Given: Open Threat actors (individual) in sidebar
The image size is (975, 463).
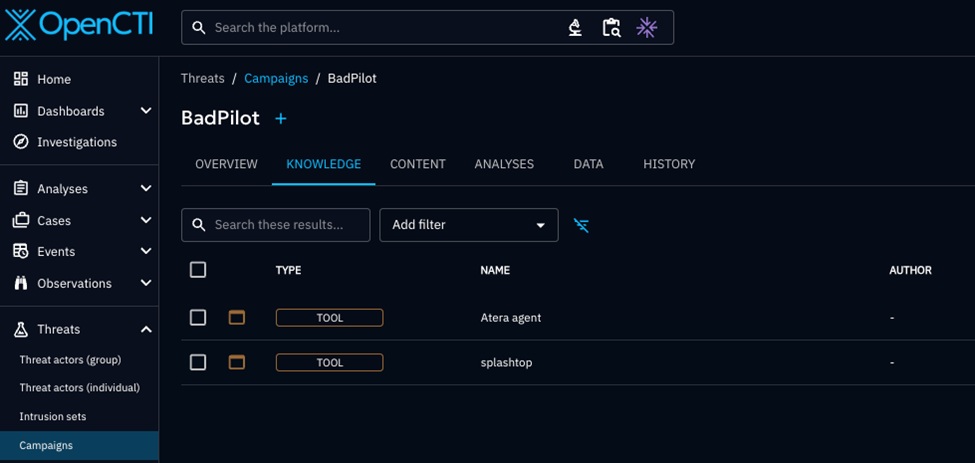Looking at the screenshot, I should coord(80,388).
